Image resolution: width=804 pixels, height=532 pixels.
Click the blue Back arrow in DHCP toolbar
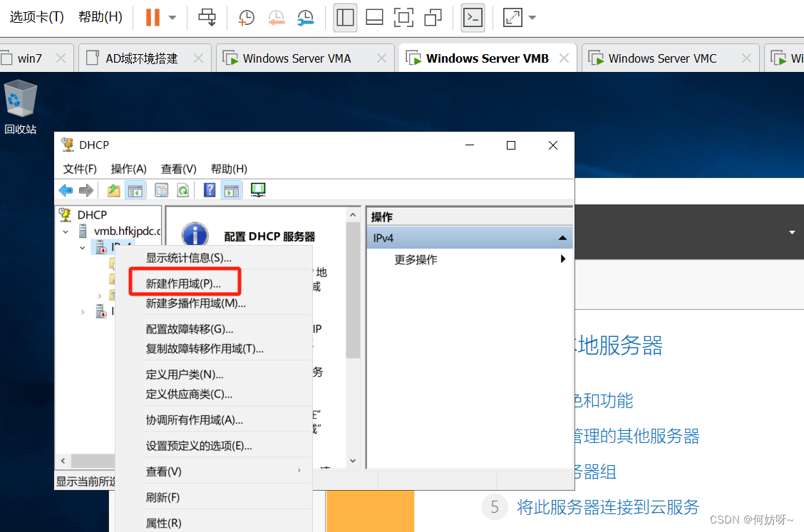(66, 191)
